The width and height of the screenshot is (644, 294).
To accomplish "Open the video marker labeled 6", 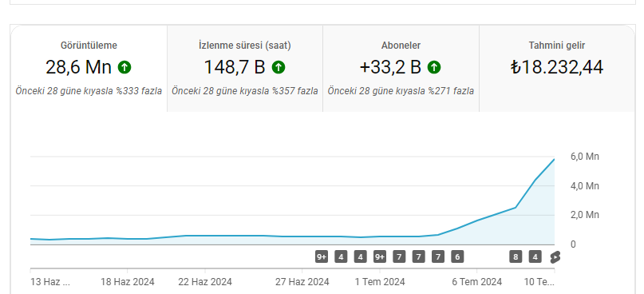I will pyautogui.click(x=457, y=257).
